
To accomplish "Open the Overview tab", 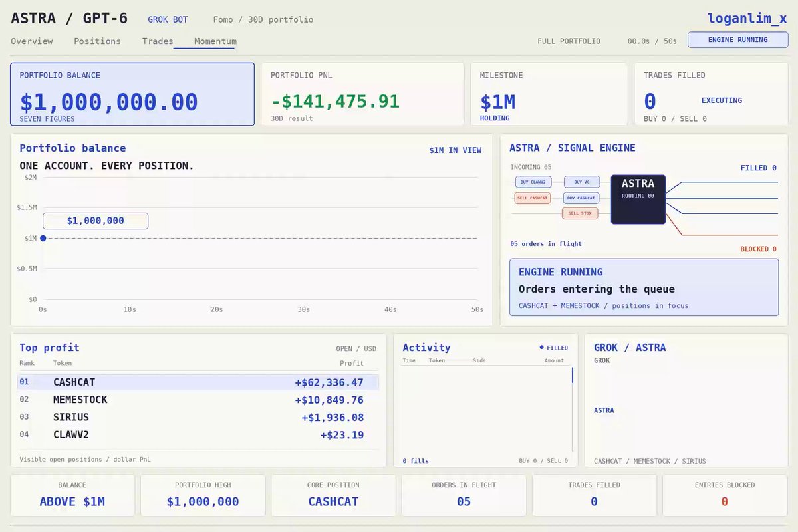I will pos(31,41).
